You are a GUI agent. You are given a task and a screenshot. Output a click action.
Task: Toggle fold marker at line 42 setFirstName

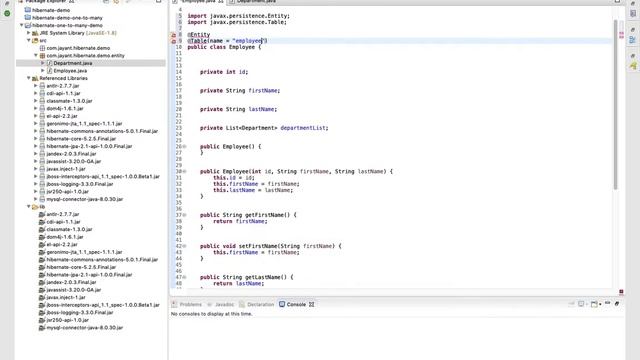pos(184,246)
